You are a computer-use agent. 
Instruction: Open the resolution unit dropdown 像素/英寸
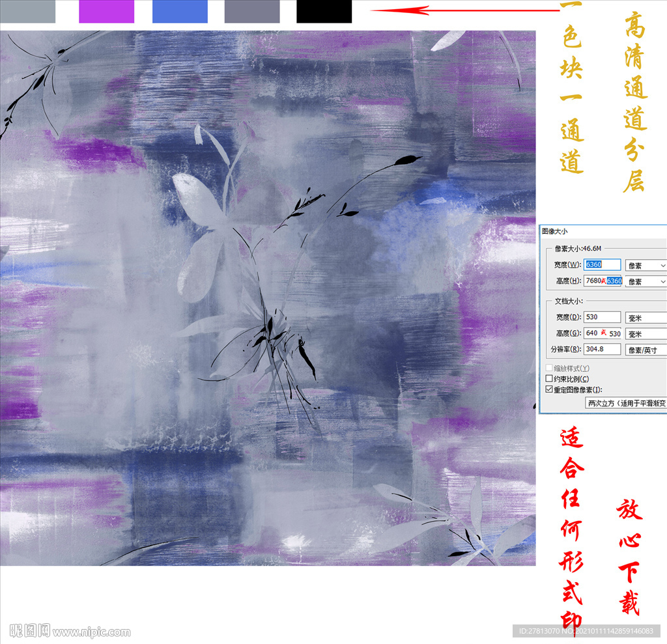click(646, 350)
